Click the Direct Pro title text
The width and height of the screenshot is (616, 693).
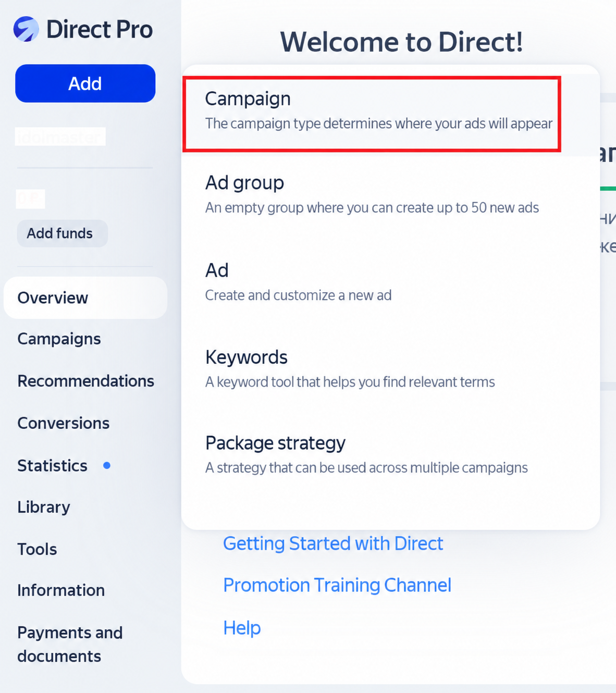(100, 29)
